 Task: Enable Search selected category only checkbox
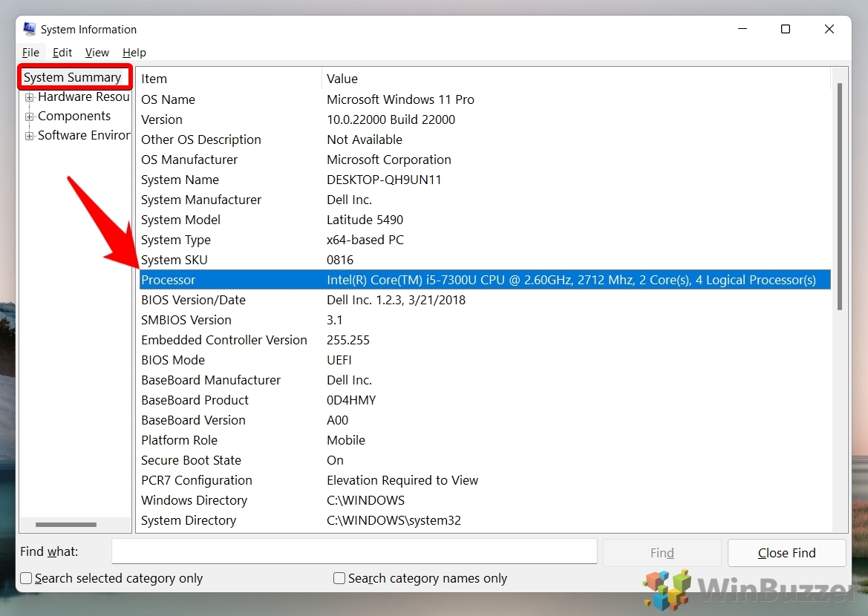(x=27, y=578)
